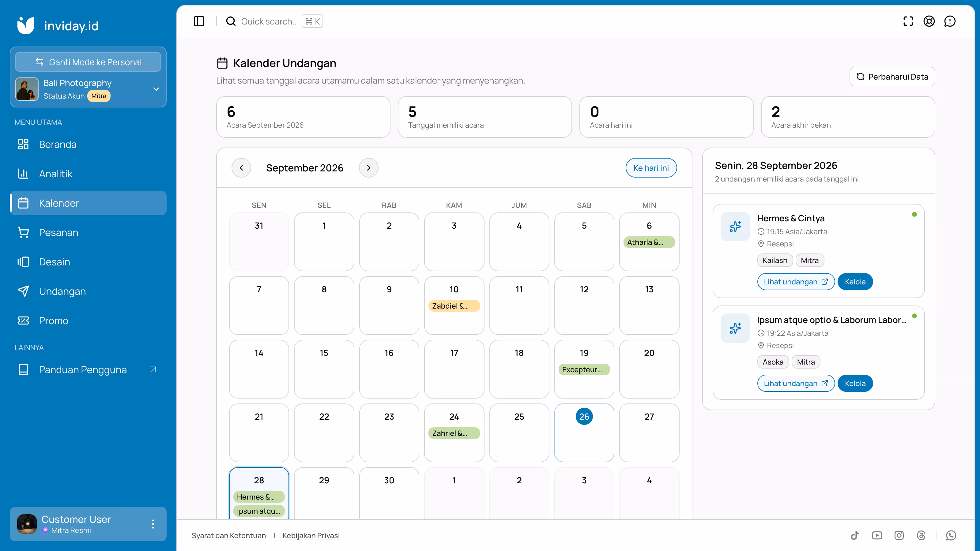Click Perbaharui Data button
Screen dimensions: 980x551
point(892,77)
